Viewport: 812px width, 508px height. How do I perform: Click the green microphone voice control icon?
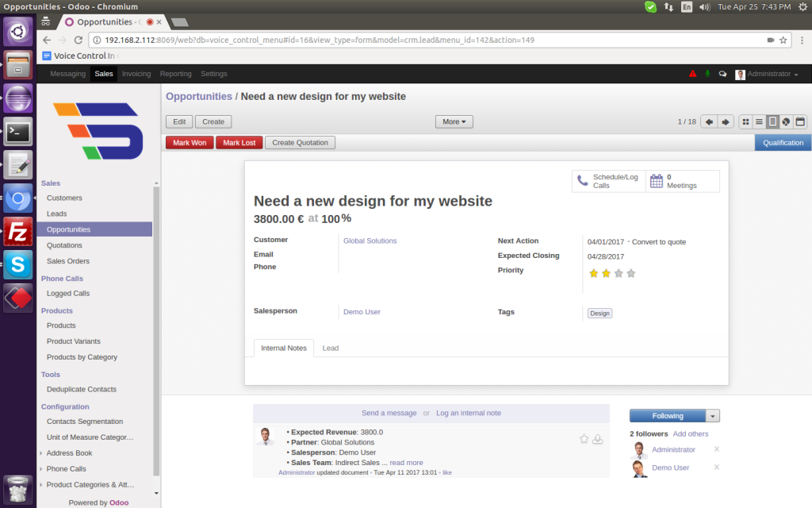(x=707, y=74)
